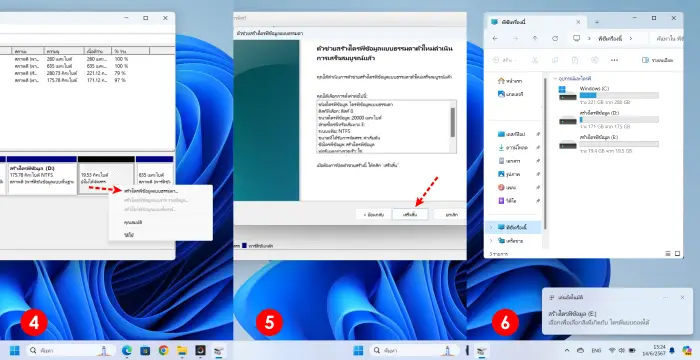Image resolution: width=700 pixels, height=360 pixels.
Task: Switch Explorer to details list view
Action: [668, 254]
